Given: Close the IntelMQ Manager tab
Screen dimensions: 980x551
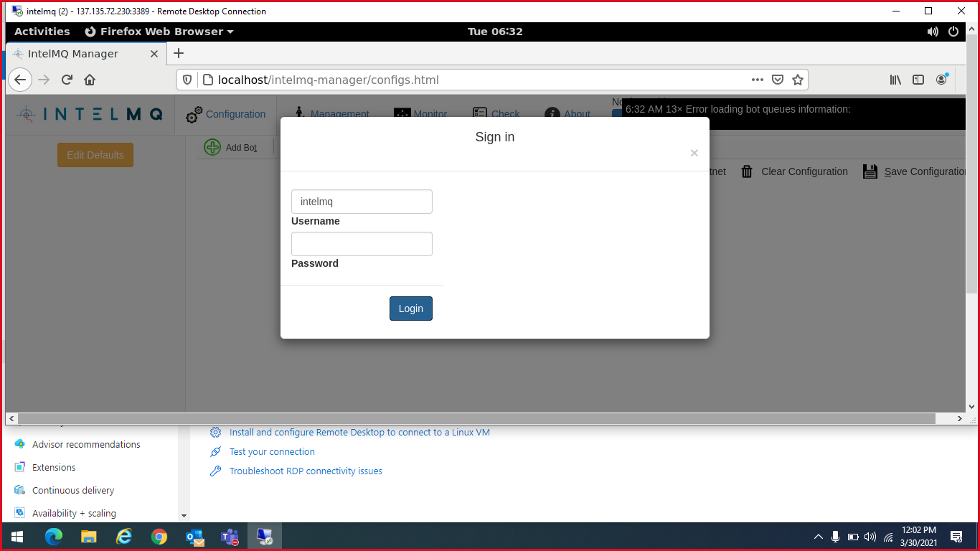Looking at the screenshot, I should pos(154,54).
